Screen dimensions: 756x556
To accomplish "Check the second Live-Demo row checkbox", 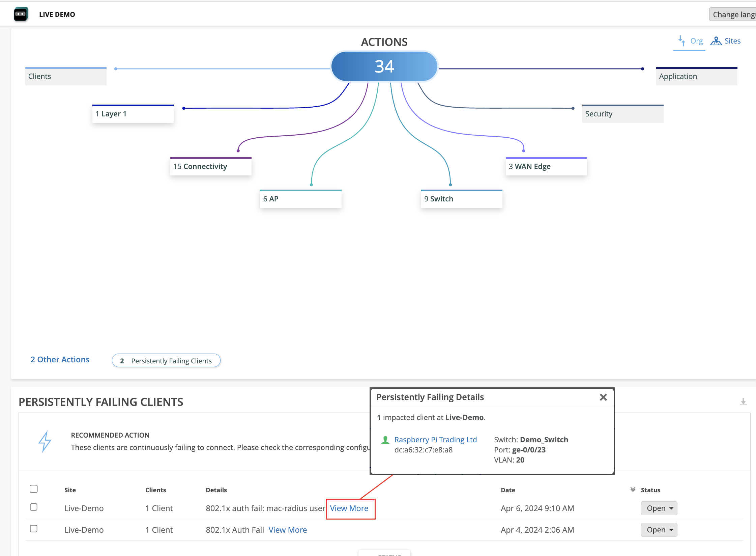I will click(33, 529).
